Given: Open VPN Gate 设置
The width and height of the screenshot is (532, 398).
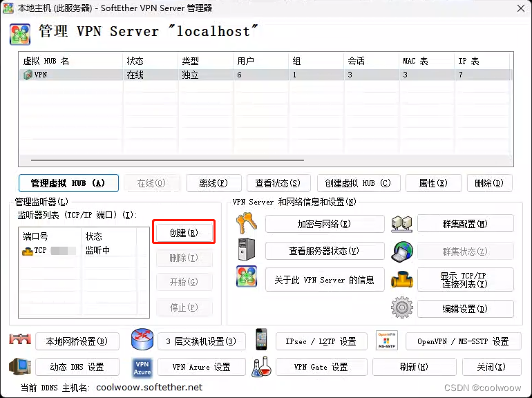Looking at the screenshot, I should pos(321,367).
